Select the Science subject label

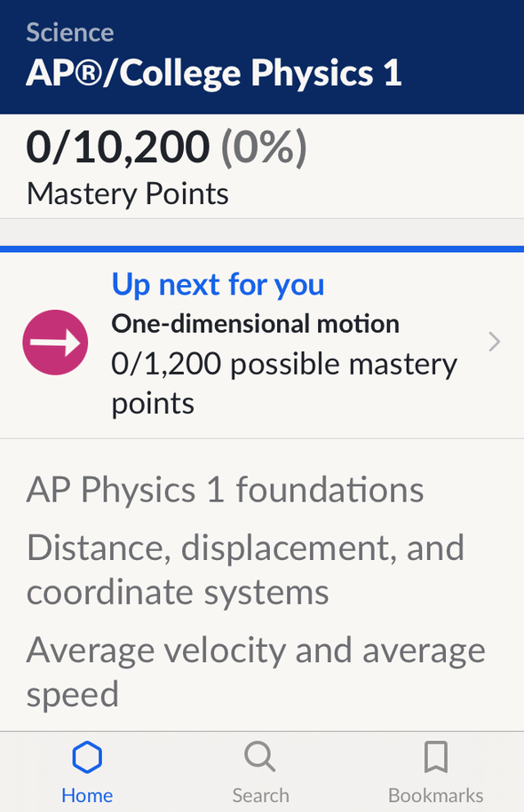[x=70, y=33]
